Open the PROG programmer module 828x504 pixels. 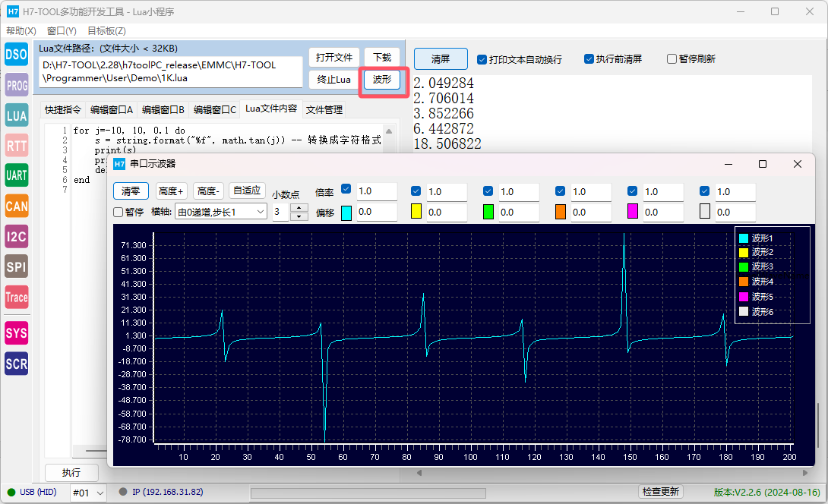click(17, 85)
